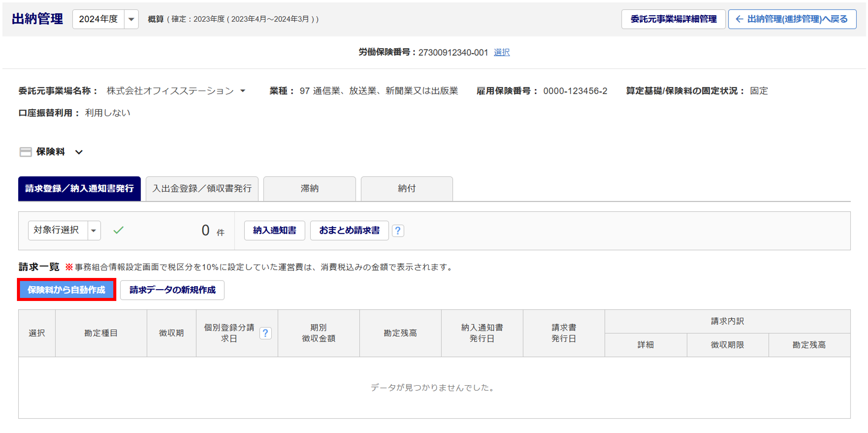Open 委託元事業場詳細管理
The image size is (868, 433).
coord(673,19)
